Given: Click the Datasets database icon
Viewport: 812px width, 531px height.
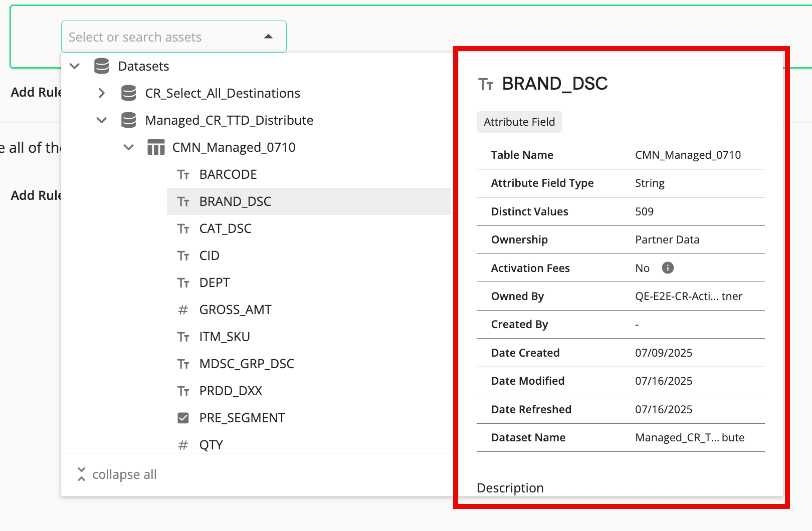Looking at the screenshot, I should pos(102,66).
